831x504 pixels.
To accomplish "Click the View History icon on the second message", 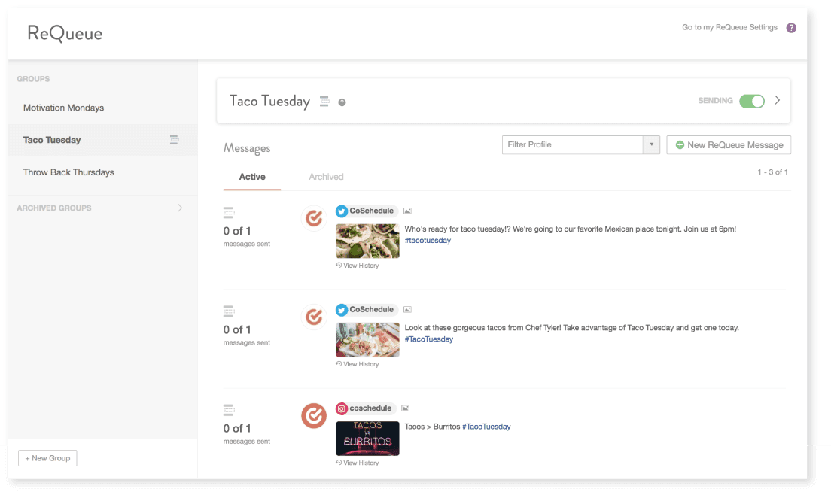I will pyautogui.click(x=340, y=363).
